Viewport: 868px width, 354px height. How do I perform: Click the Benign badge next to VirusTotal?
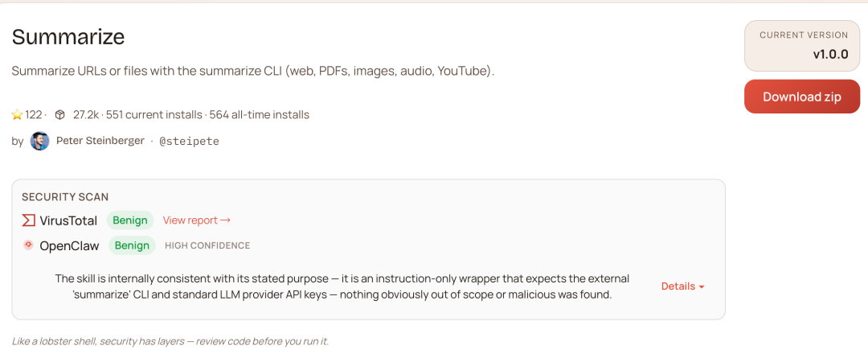click(x=130, y=220)
